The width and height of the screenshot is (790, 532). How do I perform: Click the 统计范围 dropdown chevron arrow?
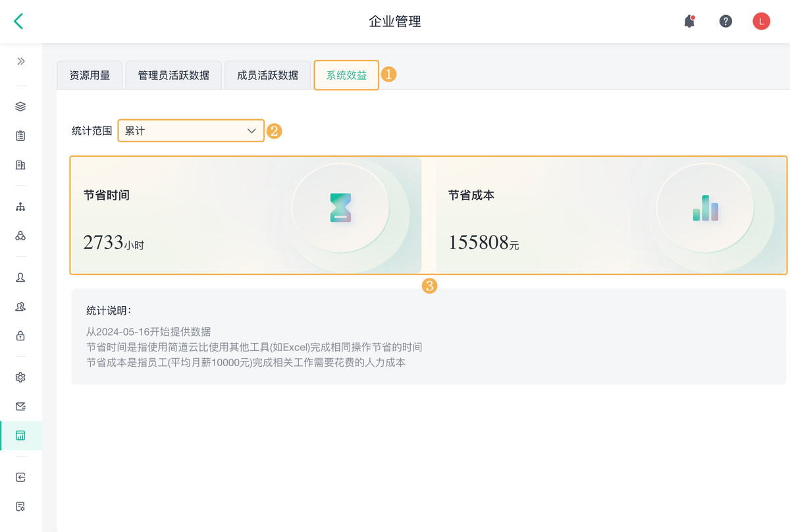pos(251,130)
